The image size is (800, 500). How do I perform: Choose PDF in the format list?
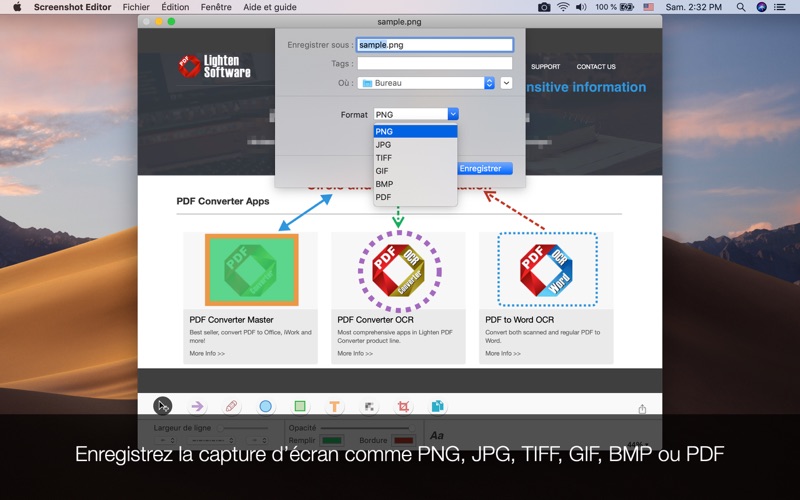point(415,197)
